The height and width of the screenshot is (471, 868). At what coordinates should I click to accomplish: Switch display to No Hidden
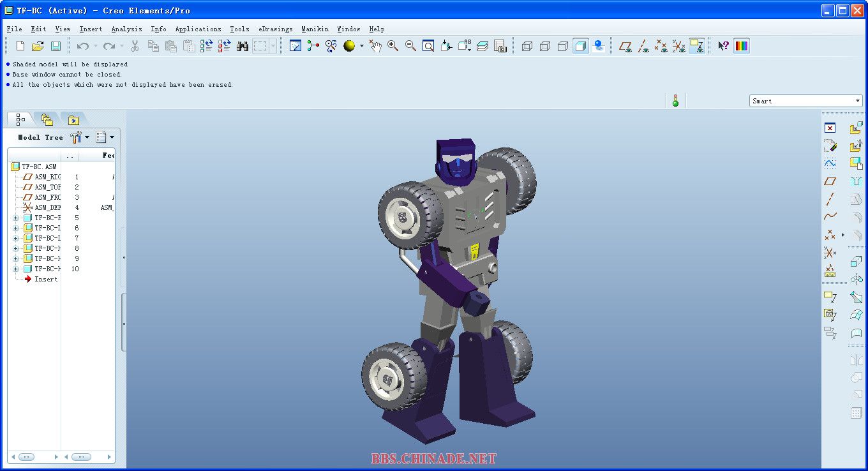[563, 46]
